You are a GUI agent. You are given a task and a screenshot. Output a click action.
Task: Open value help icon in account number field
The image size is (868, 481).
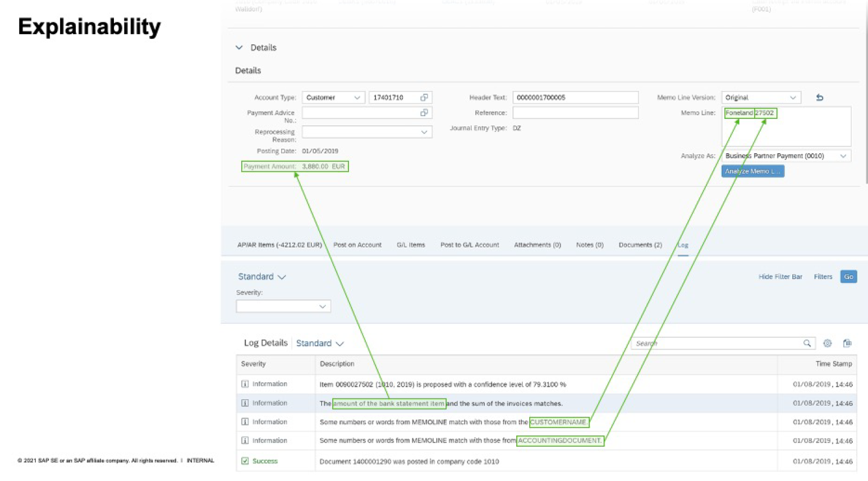(424, 98)
